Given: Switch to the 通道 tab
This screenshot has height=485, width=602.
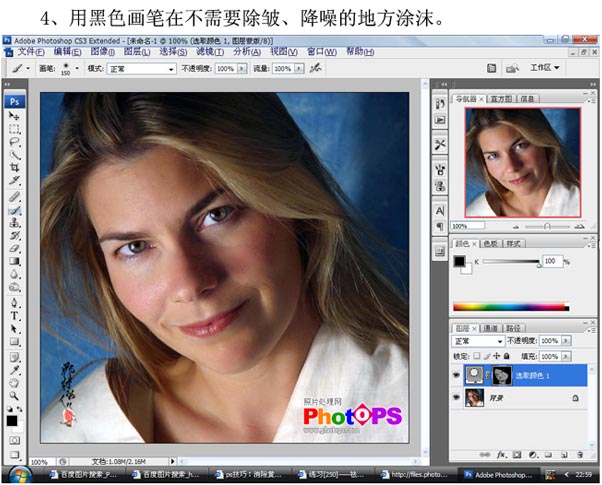Looking at the screenshot, I should 491,327.
